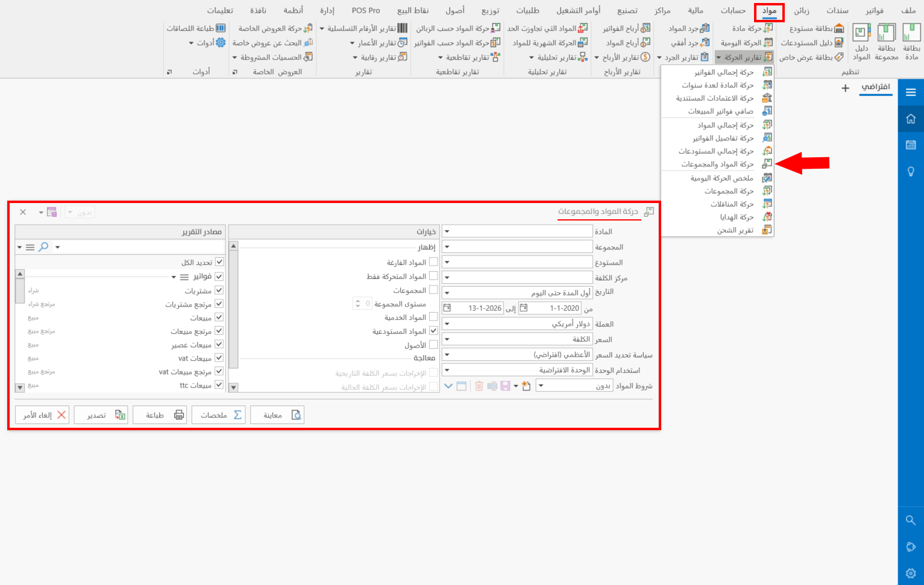Uncheck مبيعات vat in report sources
Image resolution: width=924 pixels, height=585 pixels.
pos(220,357)
